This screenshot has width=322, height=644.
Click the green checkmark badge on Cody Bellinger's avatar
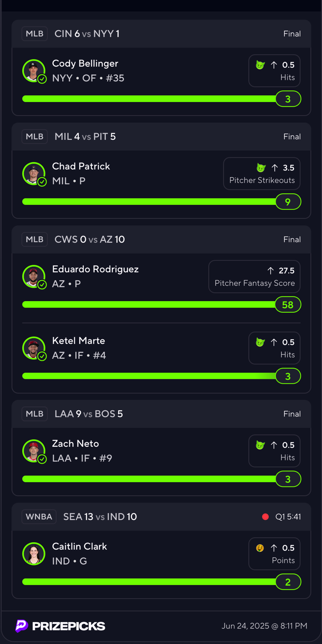42,79
